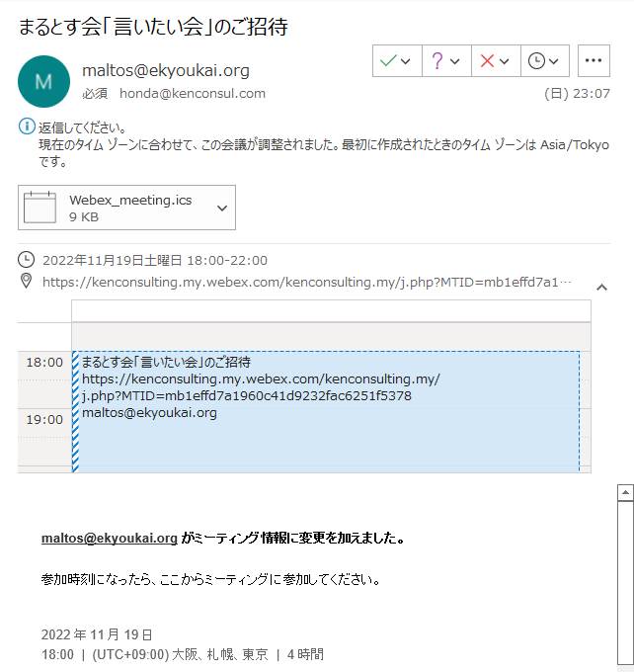This screenshot has height=672, width=634.
Task: Expand the Accept options dropdown arrow
Action: [408, 60]
